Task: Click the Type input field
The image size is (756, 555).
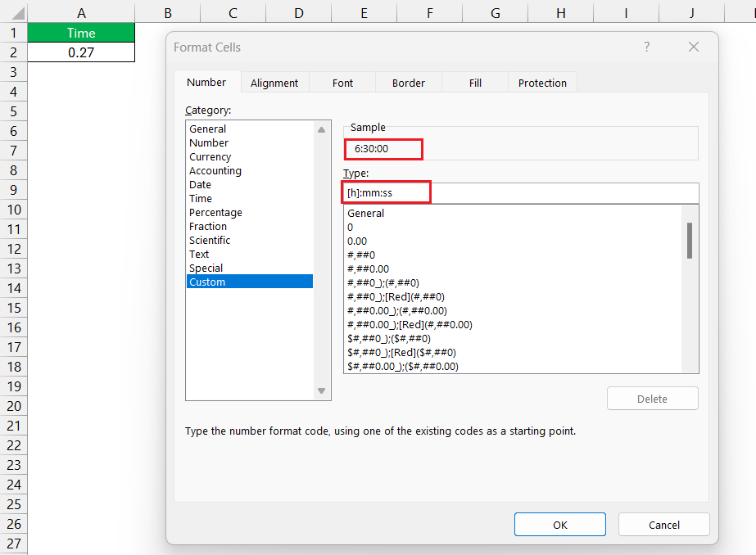Action: [x=521, y=192]
